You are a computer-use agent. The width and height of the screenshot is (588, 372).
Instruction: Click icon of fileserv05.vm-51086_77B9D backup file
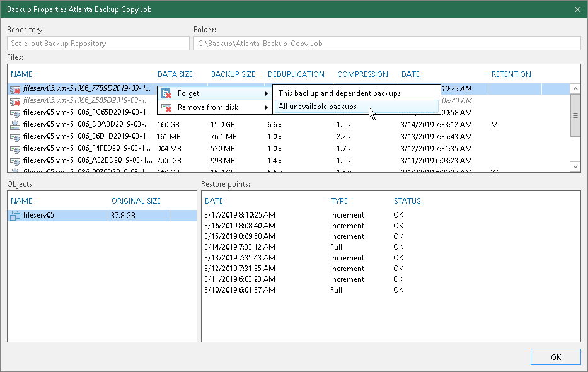pyautogui.click(x=16, y=90)
